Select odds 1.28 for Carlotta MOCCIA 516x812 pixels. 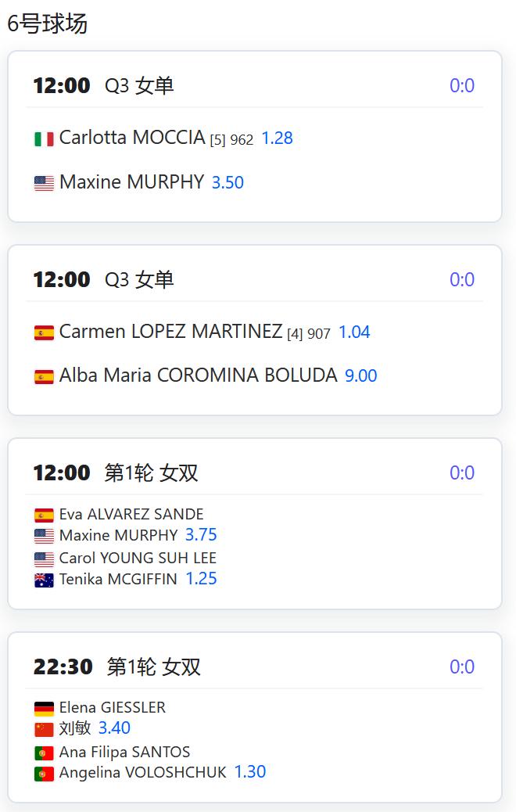tap(277, 138)
